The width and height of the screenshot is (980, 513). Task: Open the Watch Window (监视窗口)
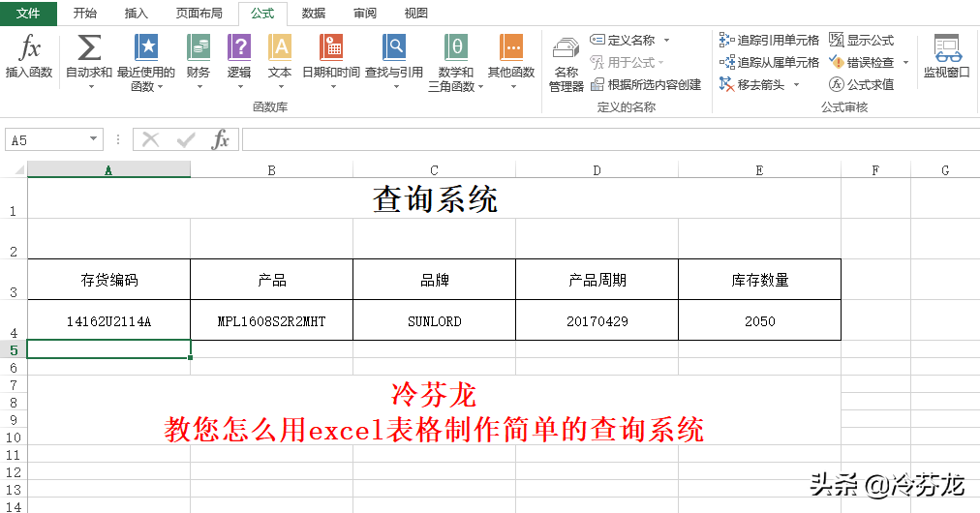coord(947,56)
